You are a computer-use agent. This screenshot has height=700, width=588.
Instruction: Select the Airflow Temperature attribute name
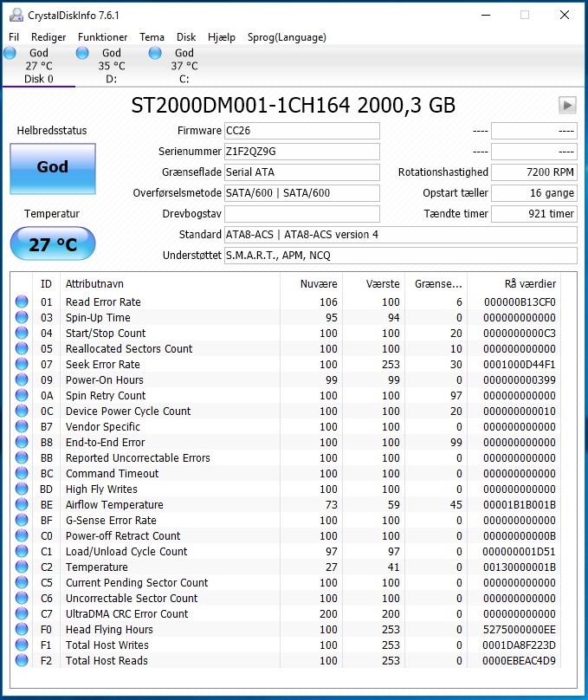click(114, 505)
